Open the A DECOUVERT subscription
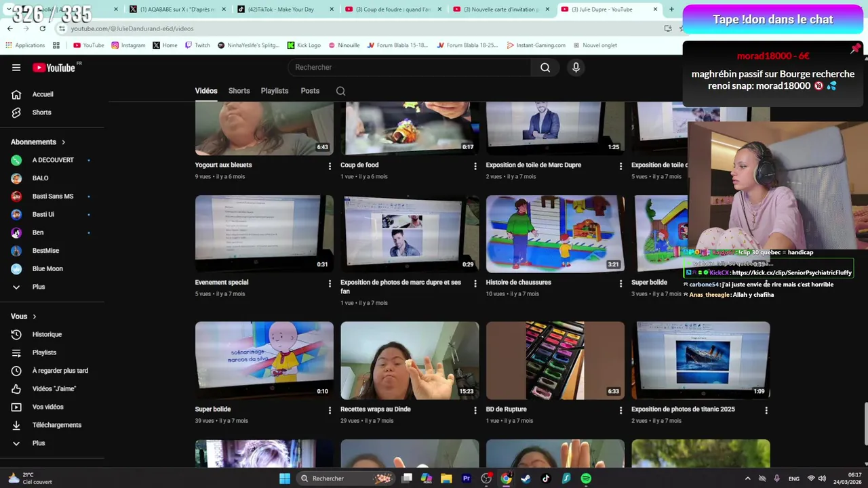The height and width of the screenshot is (488, 868). (53, 160)
